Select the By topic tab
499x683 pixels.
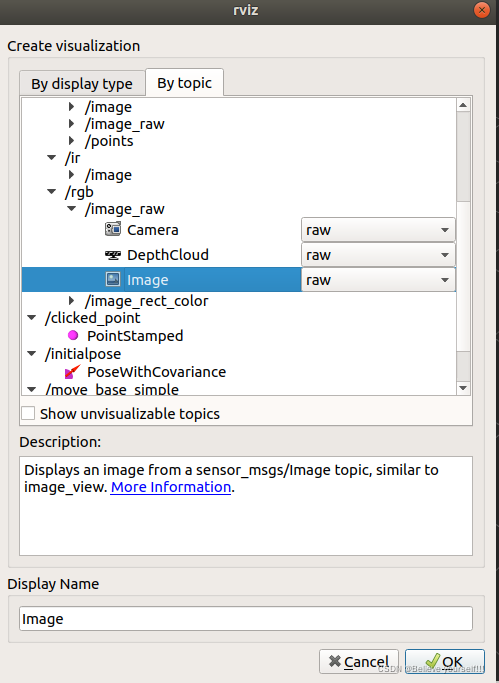coord(184,82)
